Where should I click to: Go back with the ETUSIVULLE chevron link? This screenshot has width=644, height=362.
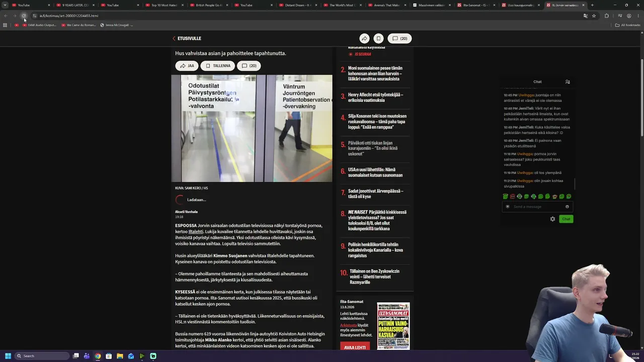[x=187, y=38]
